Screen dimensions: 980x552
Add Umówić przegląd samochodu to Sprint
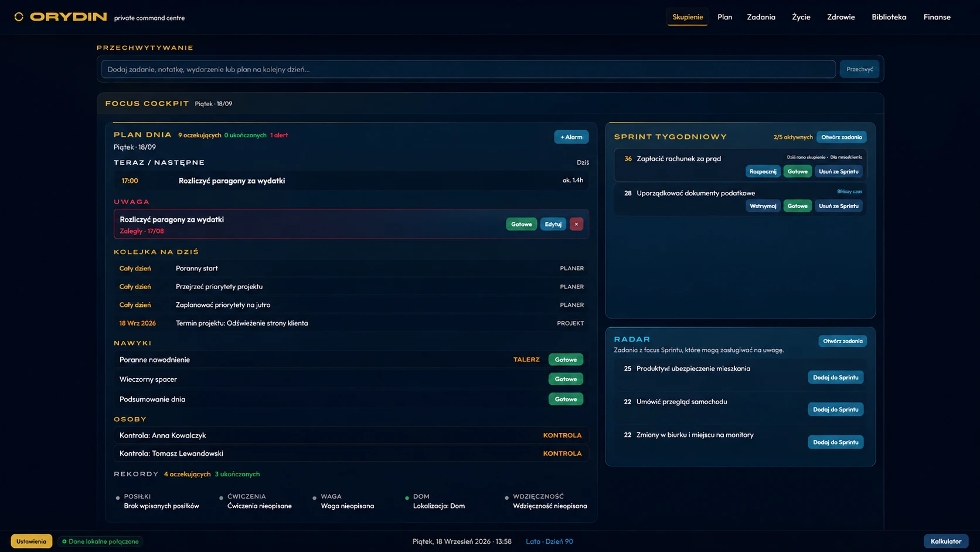pos(835,409)
